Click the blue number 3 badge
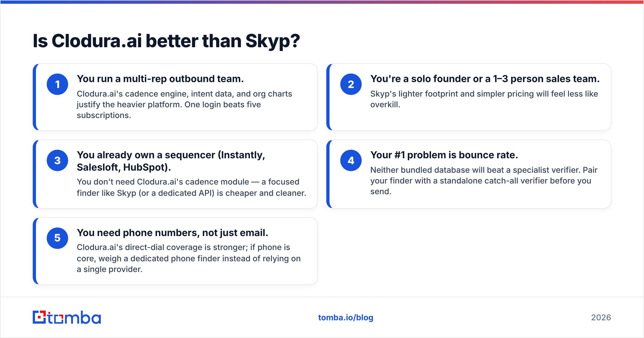 (x=57, y=160)
